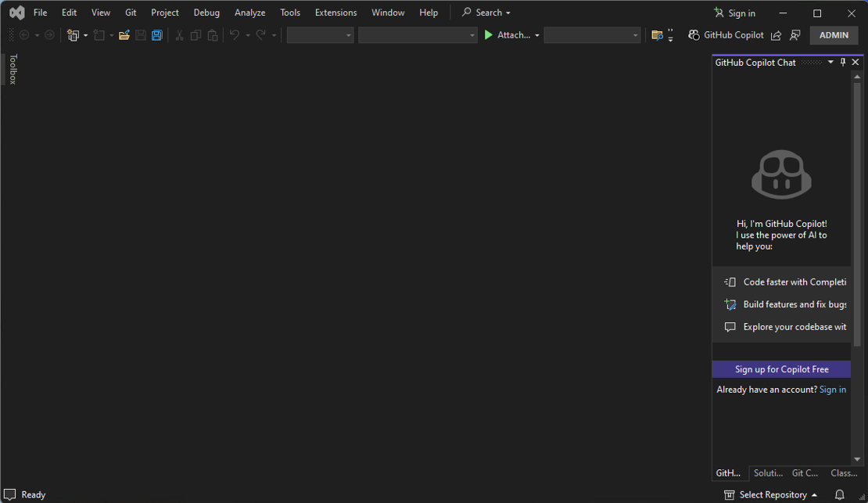Viewport: 868px width, 503px height.
Task: Click the Navigate Backward arrow icon
Action: pos(24,35)
